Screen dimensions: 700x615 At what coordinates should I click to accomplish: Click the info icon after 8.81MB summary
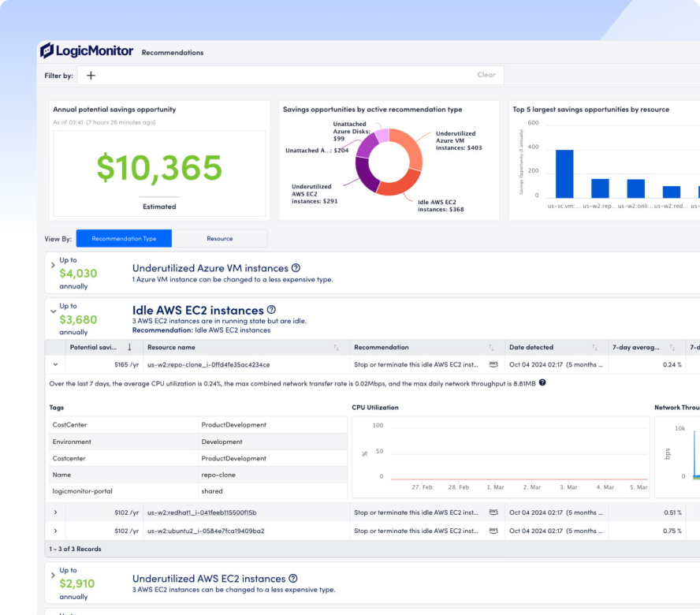pos(542,382)
